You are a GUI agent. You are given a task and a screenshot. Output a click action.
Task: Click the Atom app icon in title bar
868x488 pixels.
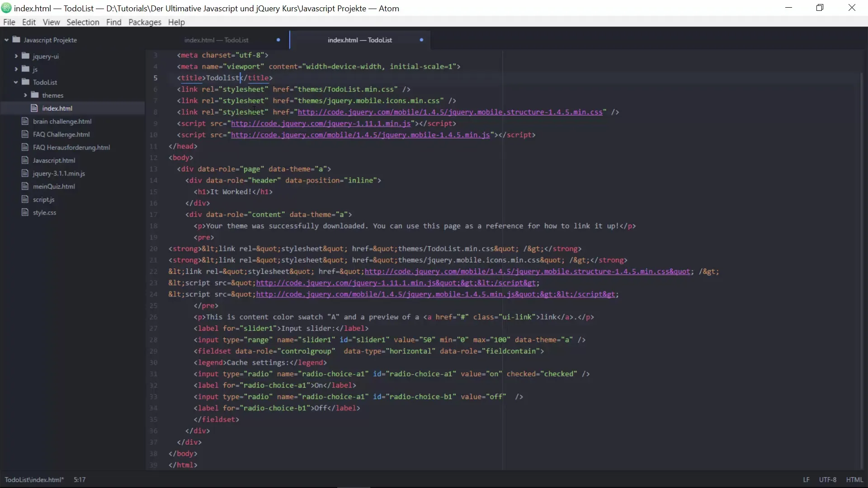click(6, 8)
